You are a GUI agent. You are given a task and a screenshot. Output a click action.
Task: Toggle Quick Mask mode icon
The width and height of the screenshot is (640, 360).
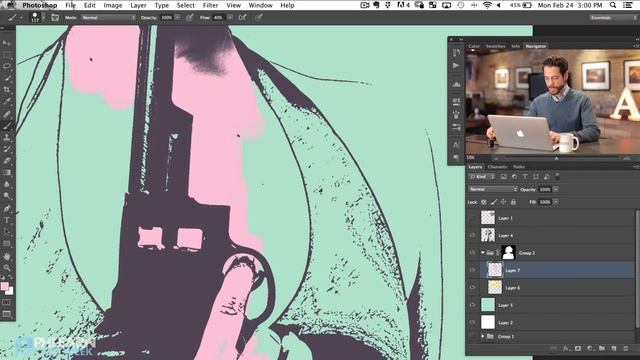[x=7, y=302]
